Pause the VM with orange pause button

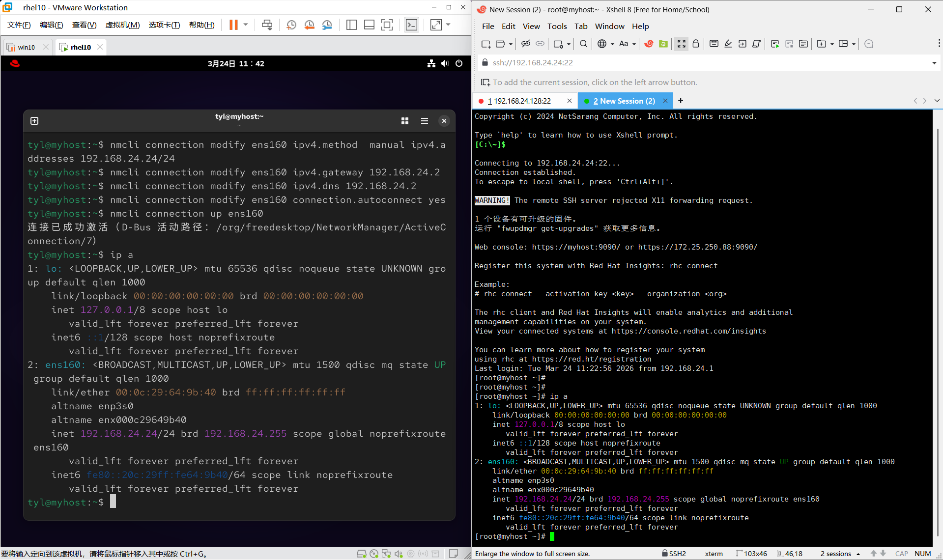(233, 25)
